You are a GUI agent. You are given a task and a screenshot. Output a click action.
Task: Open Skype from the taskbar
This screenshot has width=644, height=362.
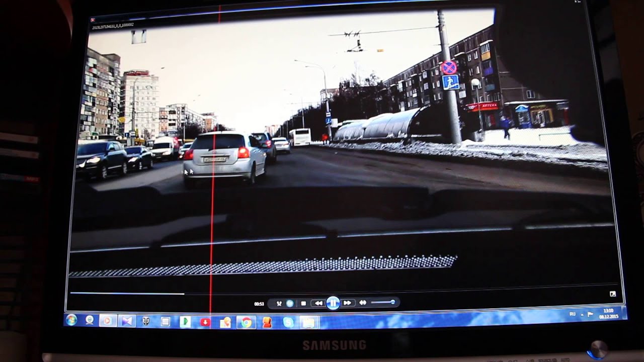point(288,323)
